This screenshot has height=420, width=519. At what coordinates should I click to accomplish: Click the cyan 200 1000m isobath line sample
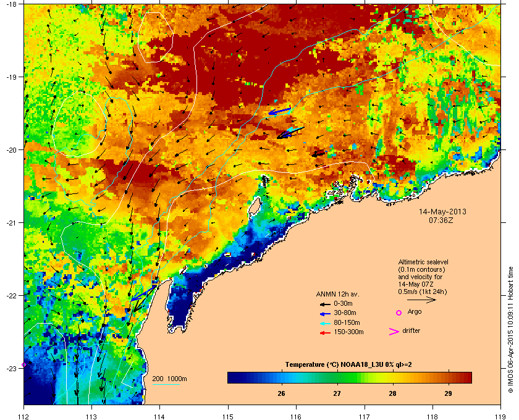(x=166, y=385)
